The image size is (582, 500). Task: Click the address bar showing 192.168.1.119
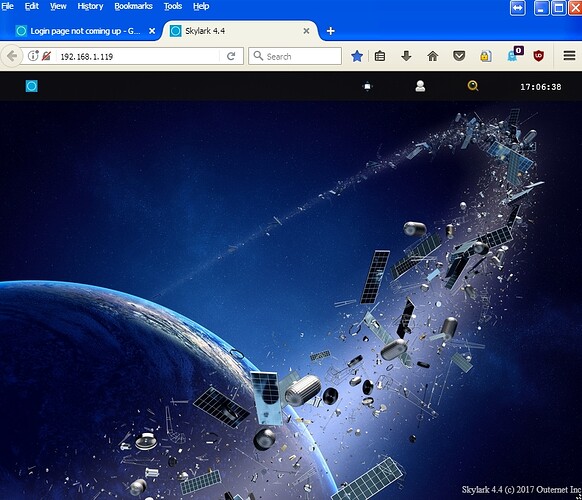(x=137, y=56)
